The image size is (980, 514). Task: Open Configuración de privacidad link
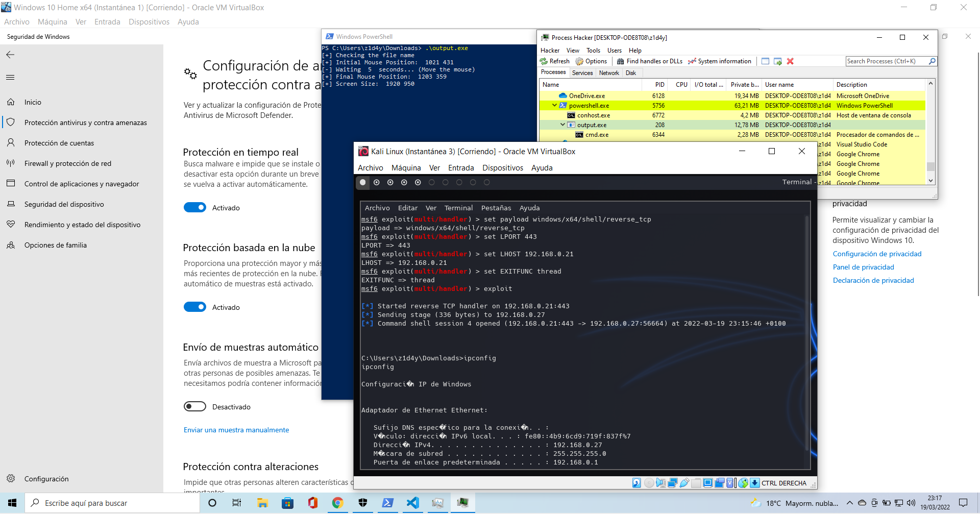(x=877, y=254)
